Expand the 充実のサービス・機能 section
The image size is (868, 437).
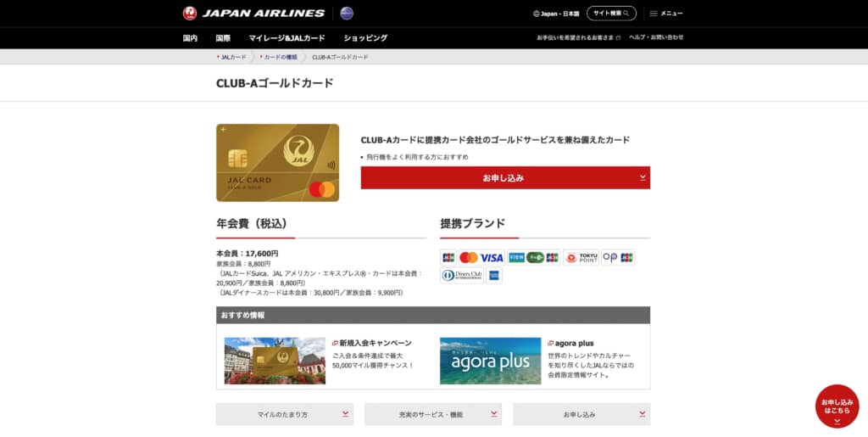point(432,414)
